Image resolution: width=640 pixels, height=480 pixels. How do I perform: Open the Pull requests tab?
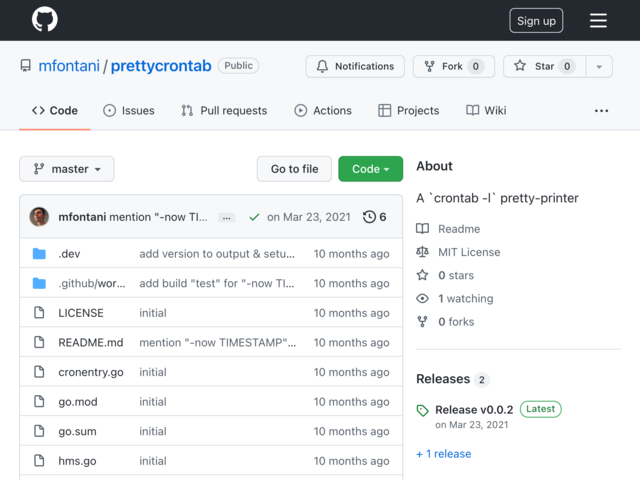click(x=224, y=111)
